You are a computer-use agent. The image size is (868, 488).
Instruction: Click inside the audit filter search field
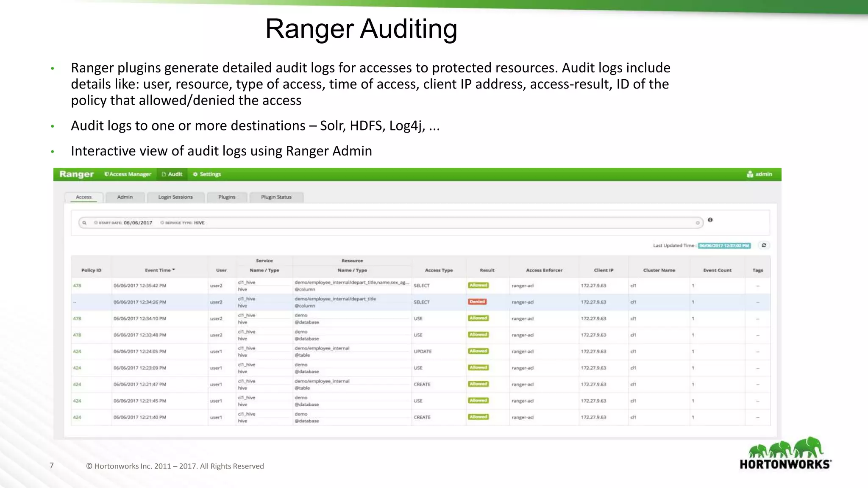tap(391, 223)
